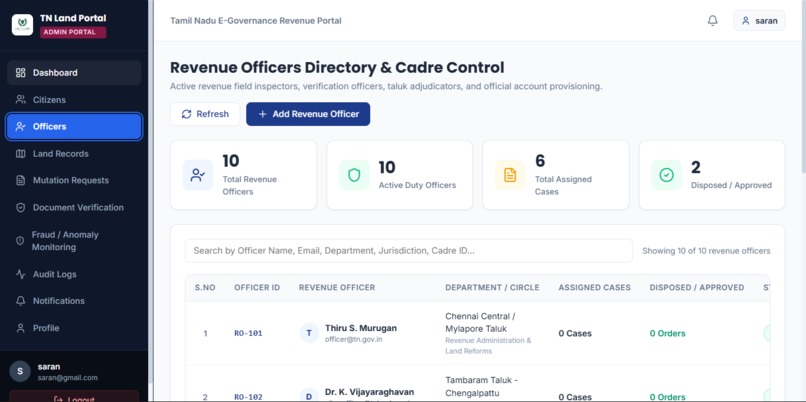Click the Refresh button
This screenshot has width=806, height=402.
(205, 114)
